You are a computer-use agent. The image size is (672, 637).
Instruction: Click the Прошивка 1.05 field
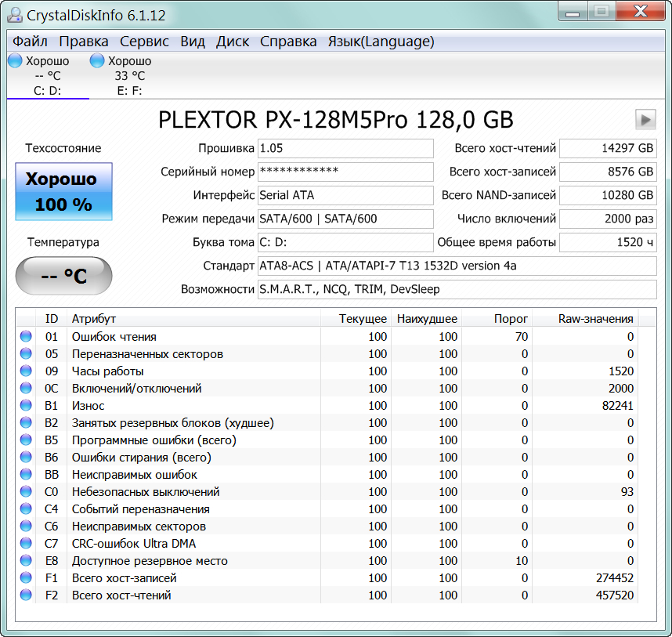(345, 148)
